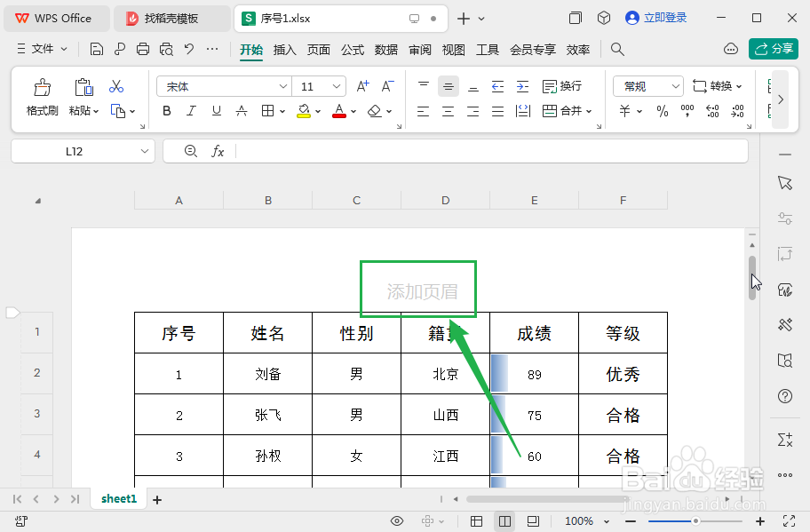Open the font name dropdown
This screenshot has width=810, height=532.
(x=282, y=86)
